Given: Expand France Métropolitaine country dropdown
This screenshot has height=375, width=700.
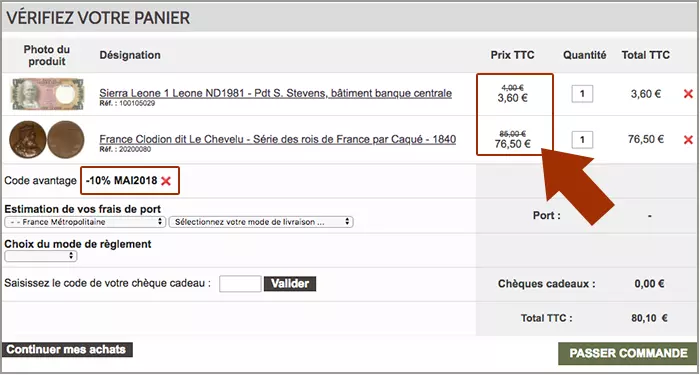Looking at the screenshot, I should (85, 222).
